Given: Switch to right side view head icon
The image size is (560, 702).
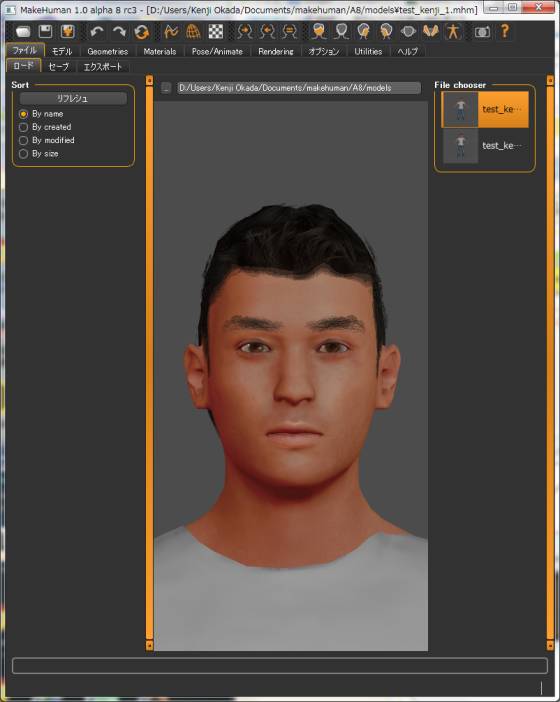Looking at the screenshot, I should [x=363, y=31].
